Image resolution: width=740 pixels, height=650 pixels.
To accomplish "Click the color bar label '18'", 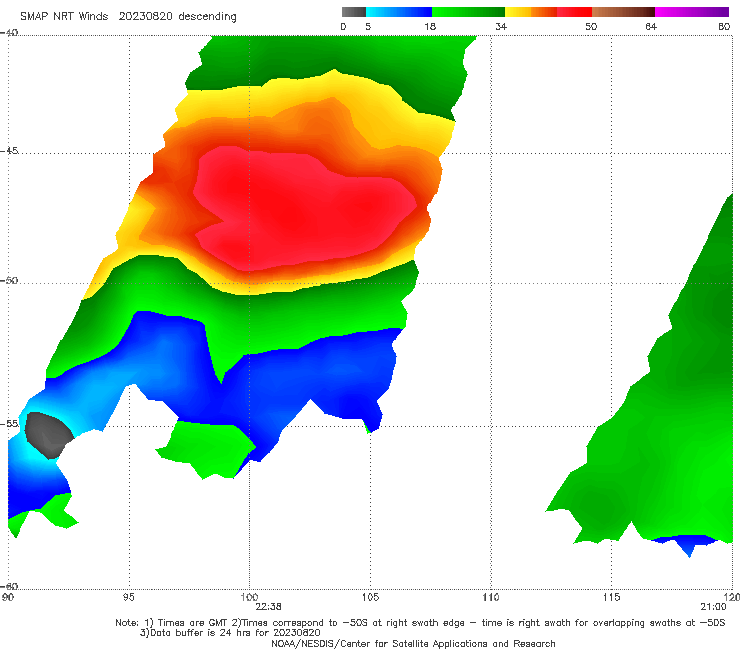I will tap(430, 26).
